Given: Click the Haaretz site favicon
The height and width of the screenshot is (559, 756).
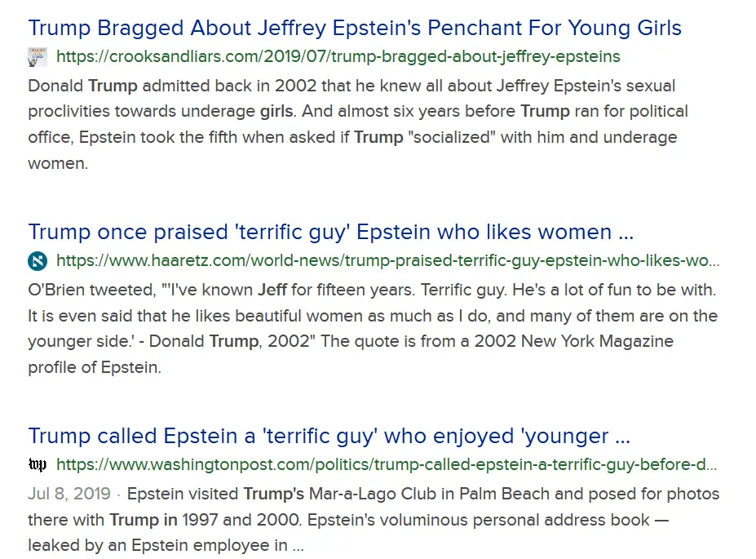Looking at the screenshot, I should 38,261.
